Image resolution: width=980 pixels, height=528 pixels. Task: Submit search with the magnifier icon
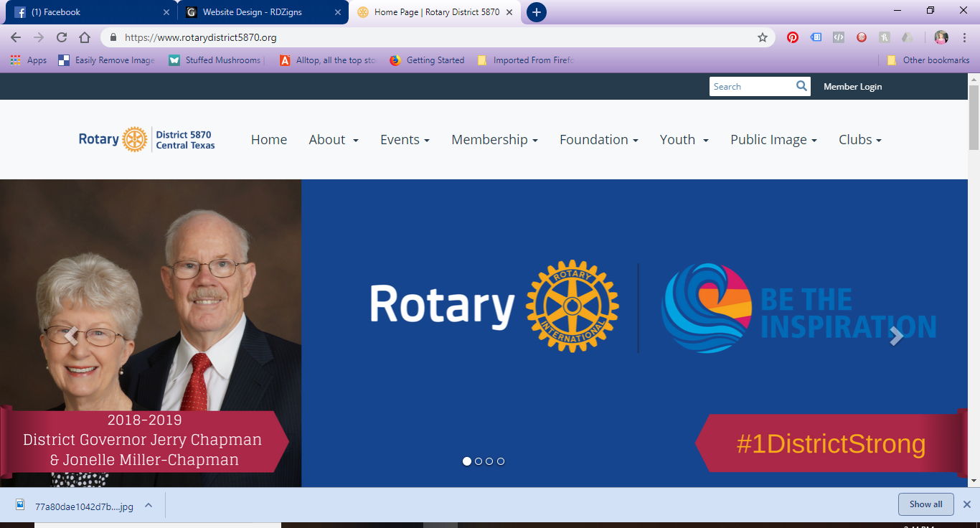[x=801, y=86]
